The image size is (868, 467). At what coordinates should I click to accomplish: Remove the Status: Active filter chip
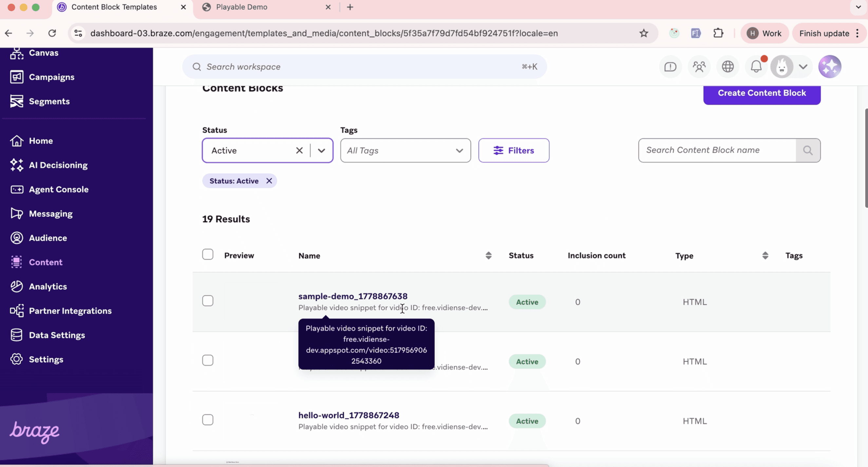click(269, 181)
